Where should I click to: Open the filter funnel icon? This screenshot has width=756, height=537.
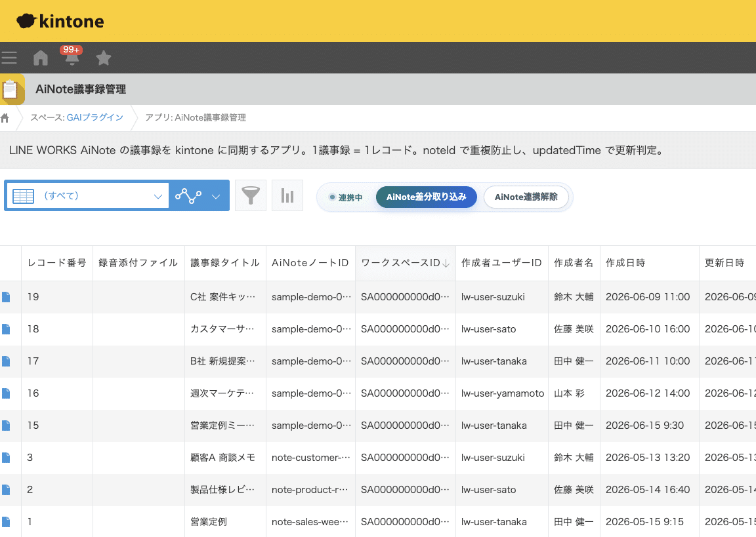pyautogui.click(x=251, y=195)
